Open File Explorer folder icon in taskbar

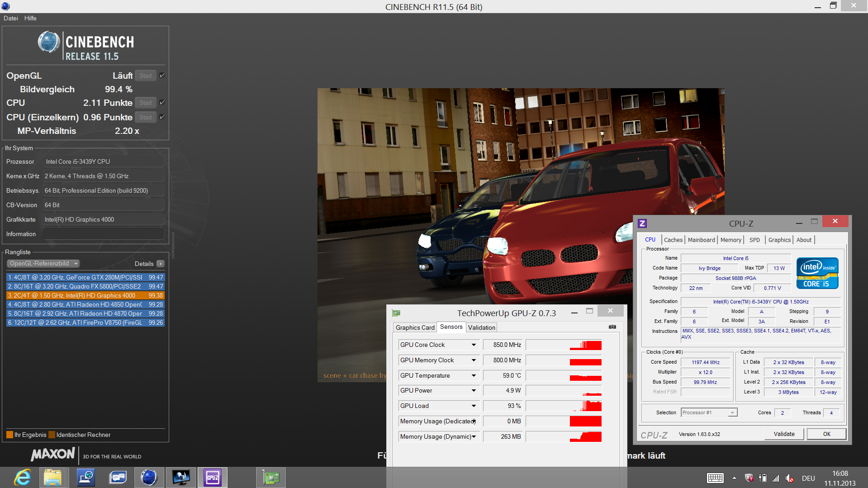click(53, 478)
